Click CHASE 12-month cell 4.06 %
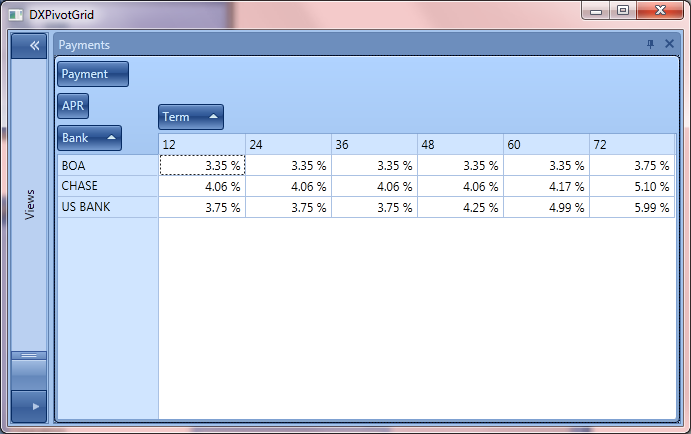Image resolution: width=691 pixels, height=434 pixels. [202, 186]
